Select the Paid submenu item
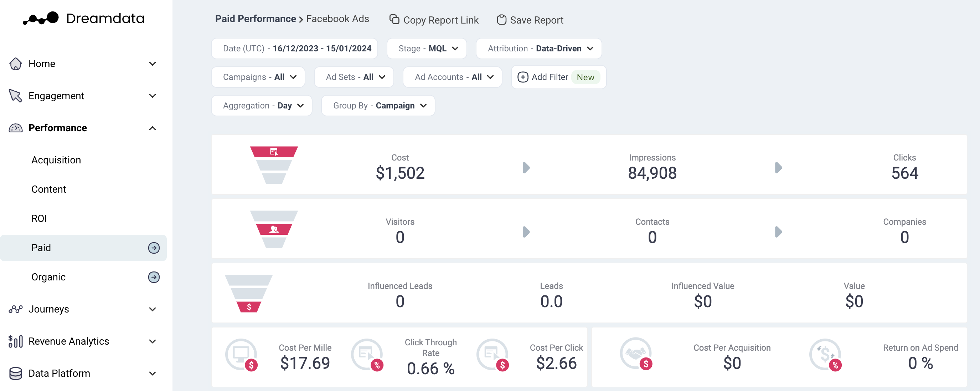 pos(83,248)
